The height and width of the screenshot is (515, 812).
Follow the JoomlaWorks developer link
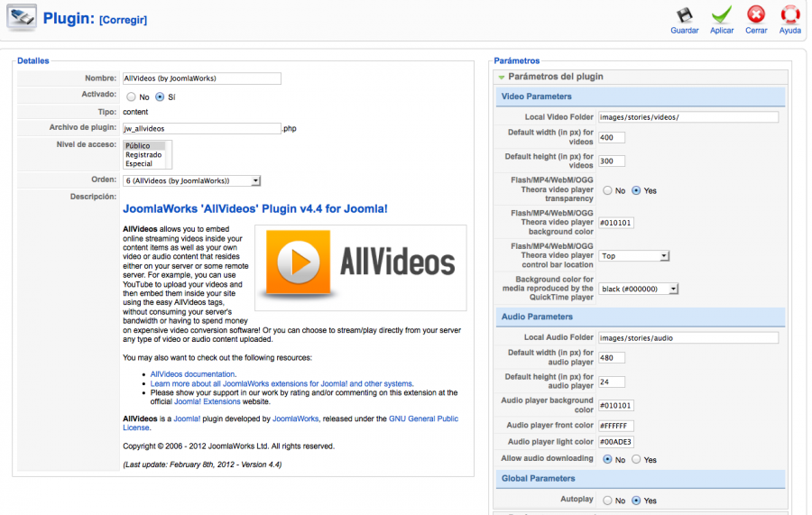click(295, 418)
